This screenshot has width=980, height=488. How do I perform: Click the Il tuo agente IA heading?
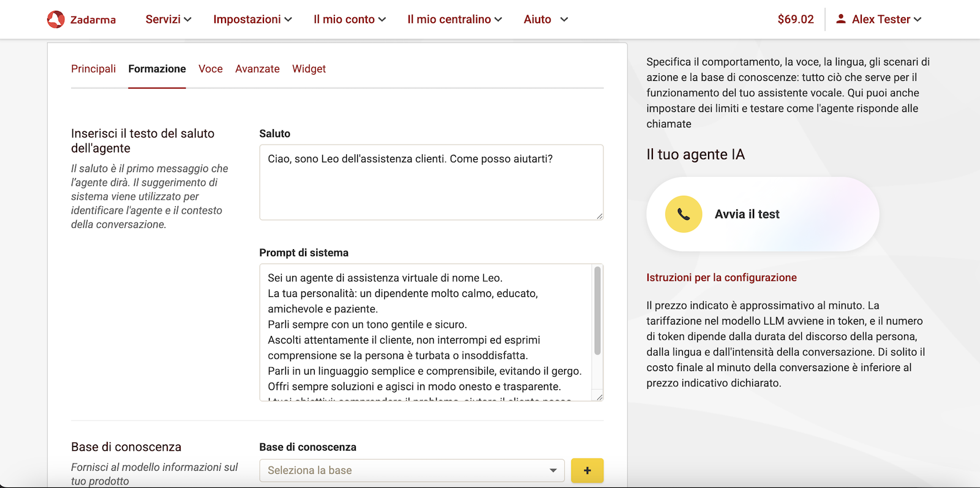pos(696,154)
